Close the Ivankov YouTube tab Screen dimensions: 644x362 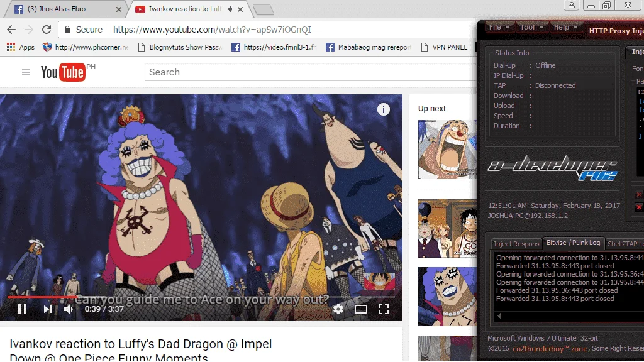[x=240, y=9]
